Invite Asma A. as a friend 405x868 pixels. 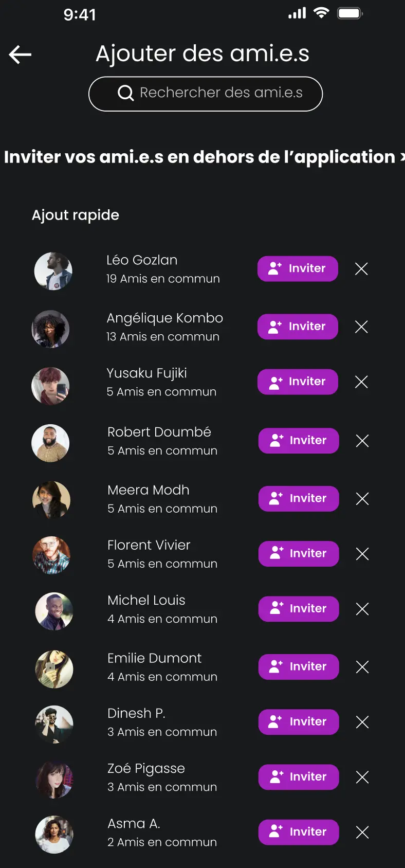pyautogui.click(x=299, y=832)
